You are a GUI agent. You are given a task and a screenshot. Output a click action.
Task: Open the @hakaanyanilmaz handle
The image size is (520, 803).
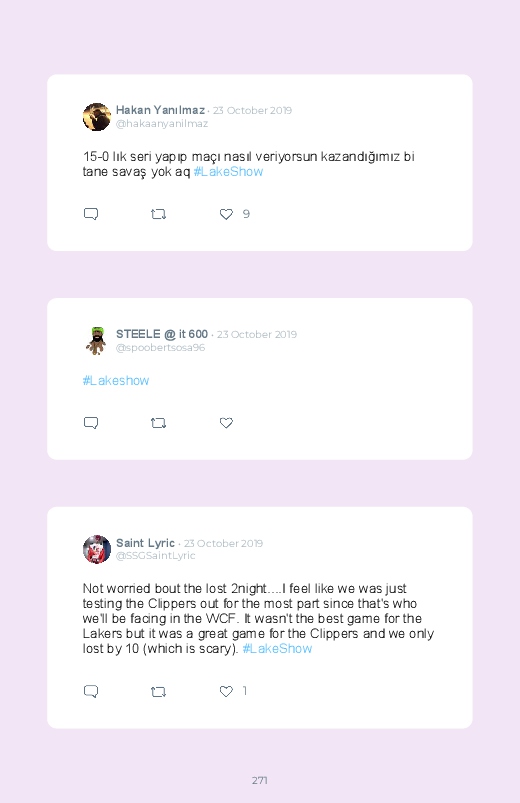(162, 124)
